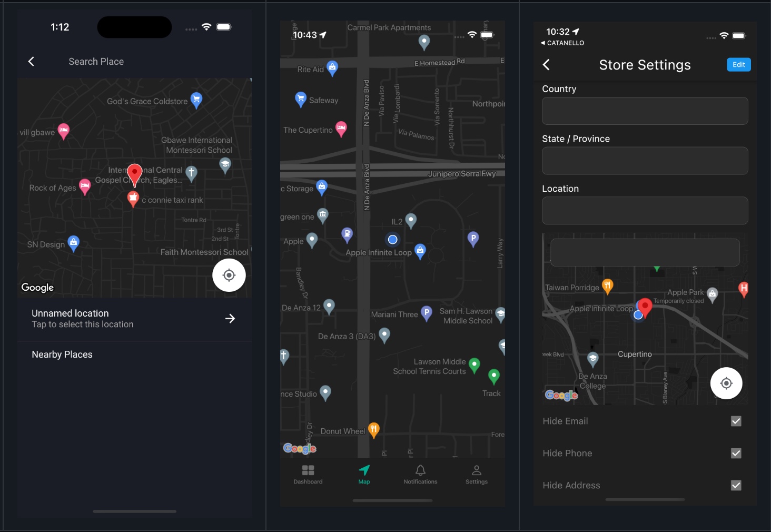
Task: Uncheck the Hide Phone checkbox
Action: [736, 454]
